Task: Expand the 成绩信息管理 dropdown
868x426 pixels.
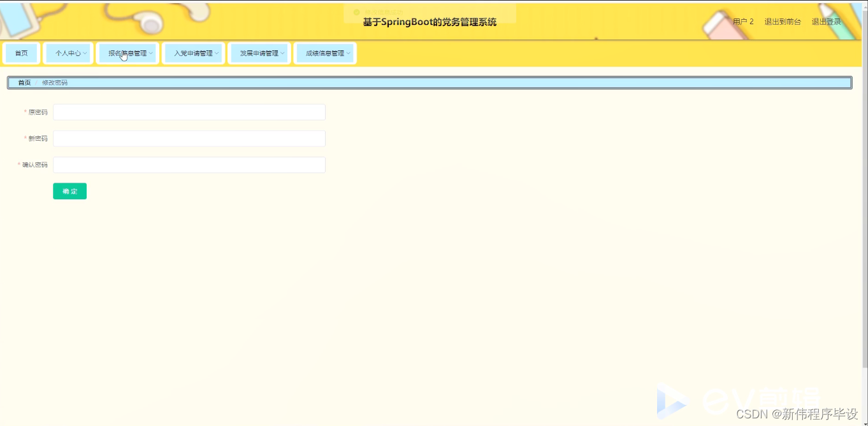Action: tap(324, 53)
